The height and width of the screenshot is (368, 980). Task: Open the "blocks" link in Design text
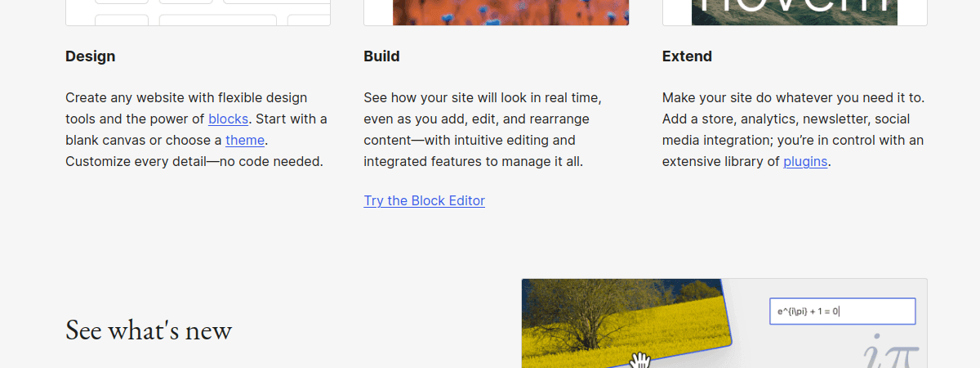pyautogui.click(x=228, y=119)
